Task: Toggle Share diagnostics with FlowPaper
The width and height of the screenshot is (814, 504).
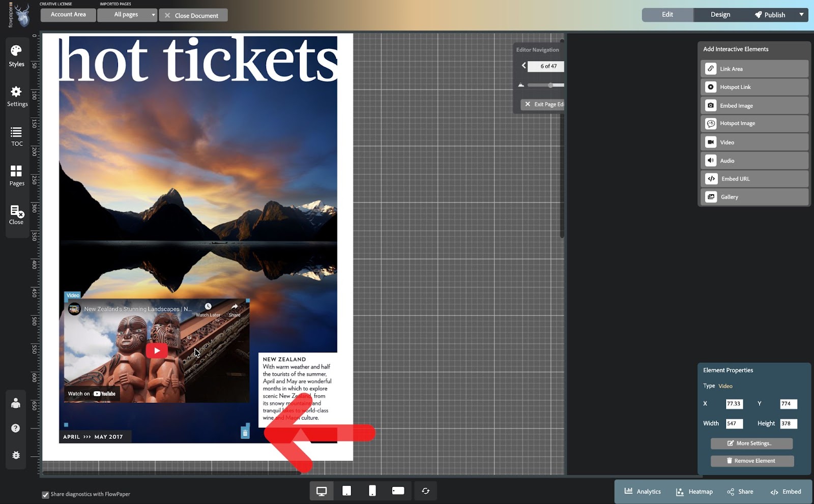Action: click(45, 494)
